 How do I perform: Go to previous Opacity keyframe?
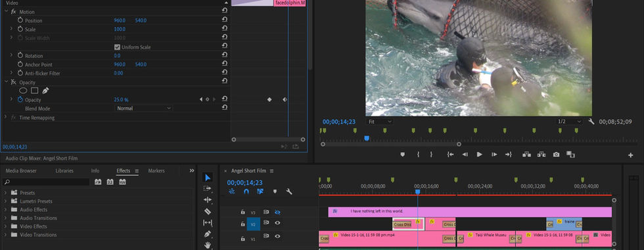[x=201, y=99]
